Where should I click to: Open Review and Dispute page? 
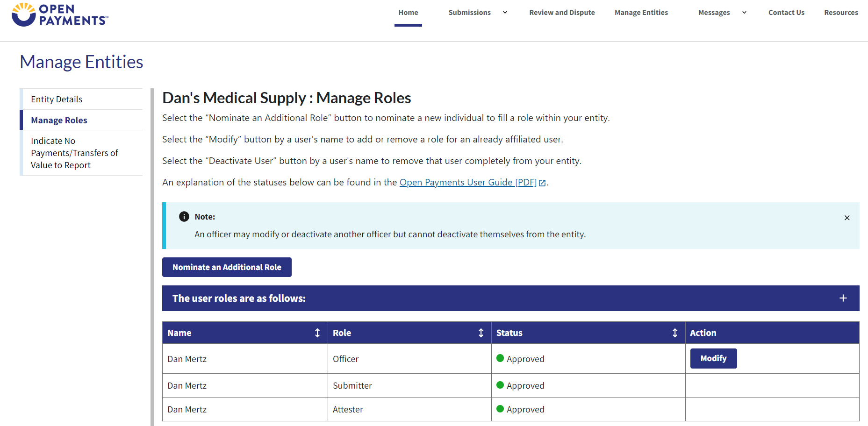pos(562,13)
